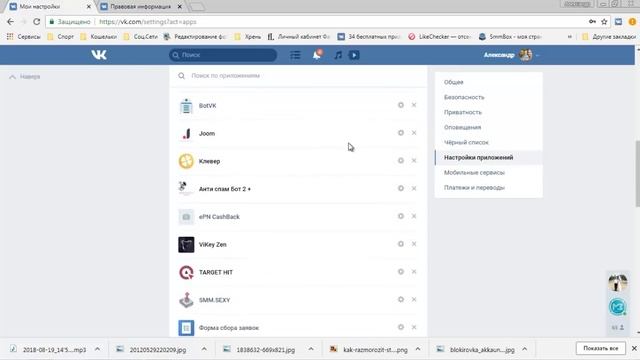Remove the Клевер app
This screenshot has width=640, height=360.
coord(414,161)
